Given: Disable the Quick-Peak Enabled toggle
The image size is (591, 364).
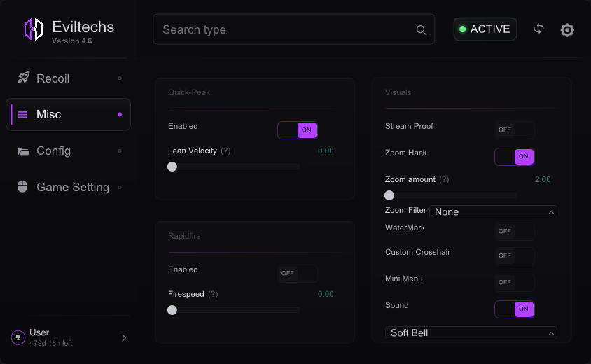Looking at the screenshot, I should [298, 130].
